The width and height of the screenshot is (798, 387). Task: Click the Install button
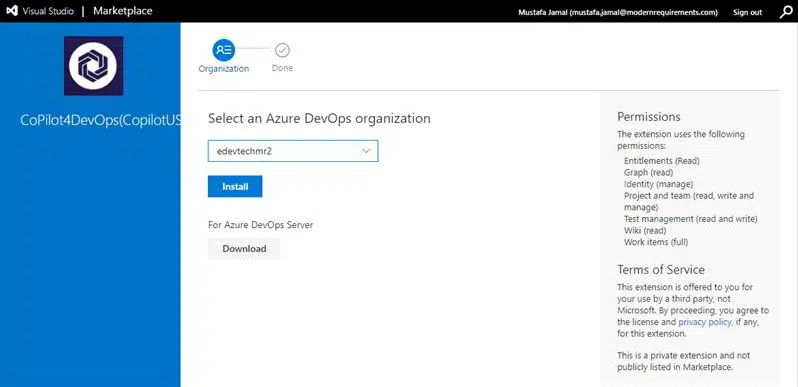[x=235, y=186]
